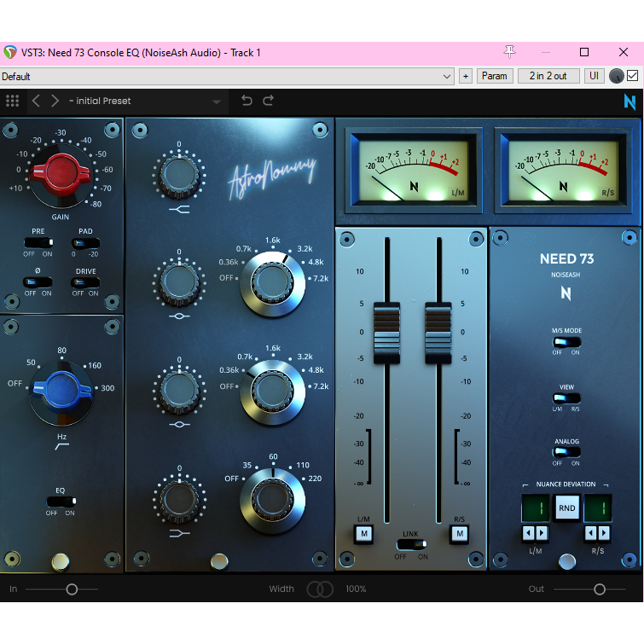Click the redo arrow icon
644x644 pixels.
pyautogui.click(x=269, y=101)
